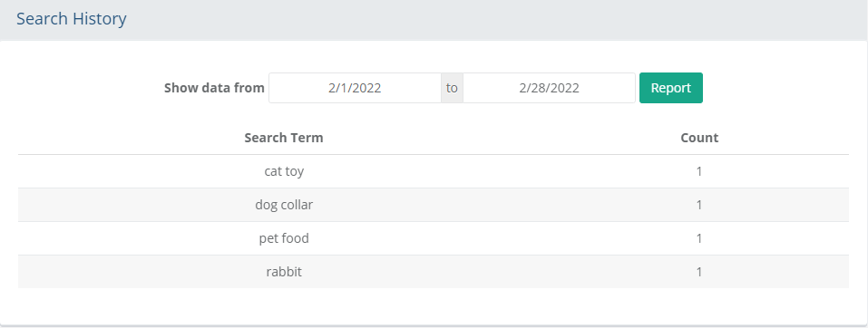The height and width of the screenshot is (328, 868).
Task: Select the dog collar search term row
Action: tap(433, 205)
